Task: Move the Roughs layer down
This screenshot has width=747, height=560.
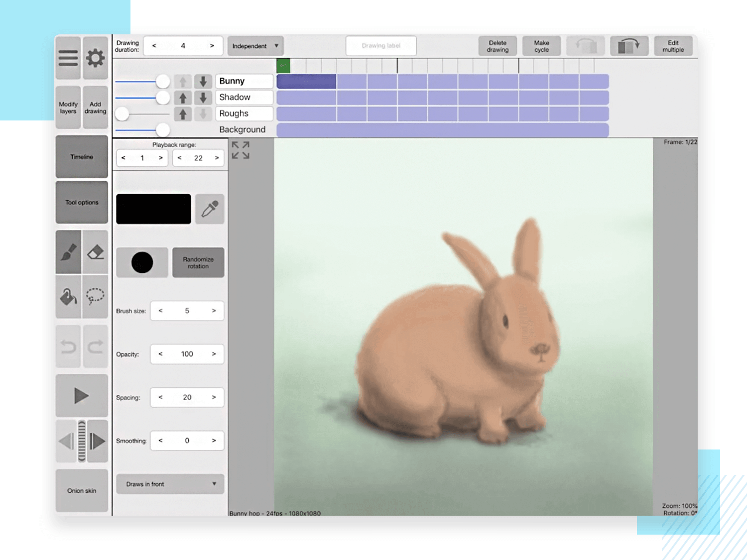Action: click(x=203, y=114)
